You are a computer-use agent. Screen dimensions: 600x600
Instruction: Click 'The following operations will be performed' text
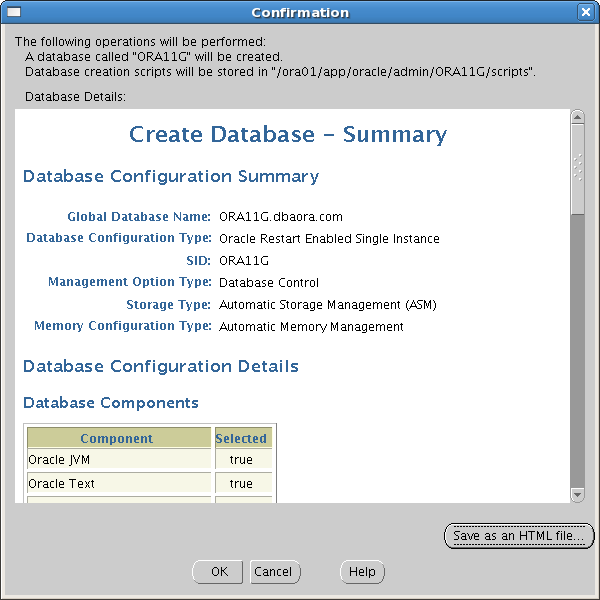point(140,42)
